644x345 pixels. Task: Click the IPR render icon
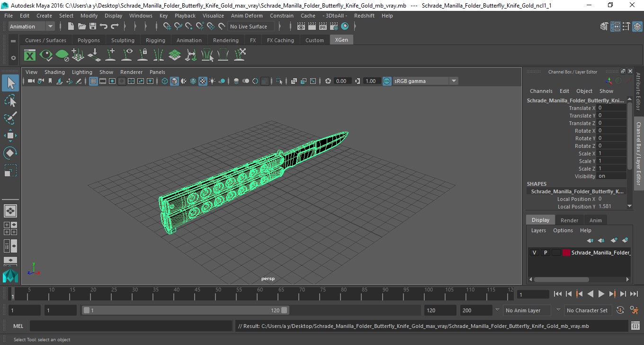[x=323, y=27]
